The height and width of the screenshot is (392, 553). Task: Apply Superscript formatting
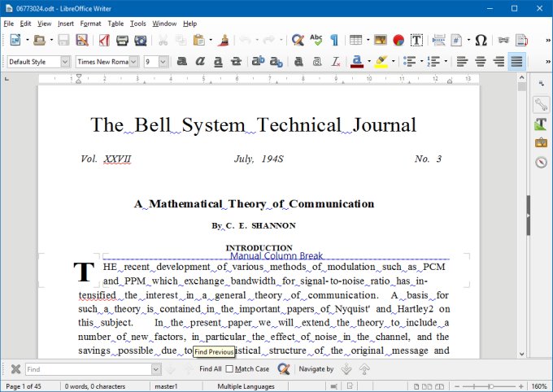pyautogui.click(x=258, y=61)
